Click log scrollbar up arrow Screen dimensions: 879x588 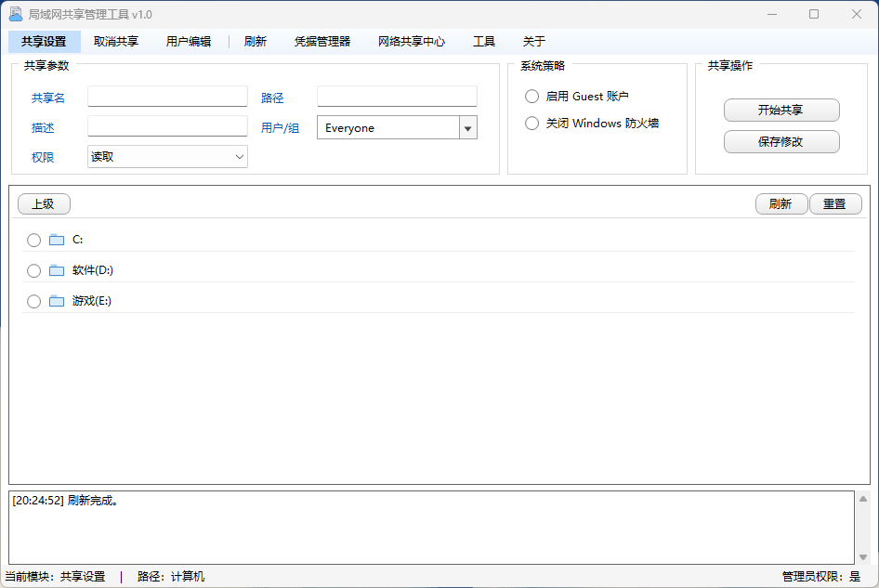pyautogui.click(x=863, y=499)
